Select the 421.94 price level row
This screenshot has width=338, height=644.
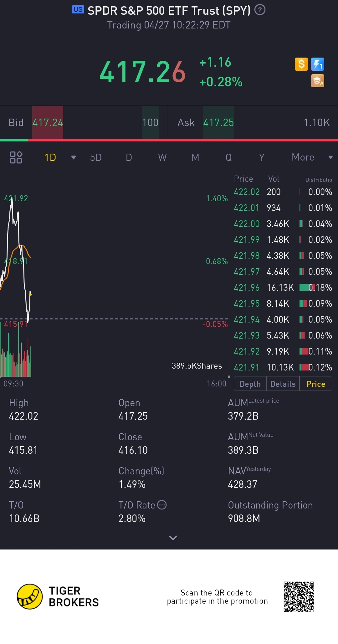(x=283, y=319)
